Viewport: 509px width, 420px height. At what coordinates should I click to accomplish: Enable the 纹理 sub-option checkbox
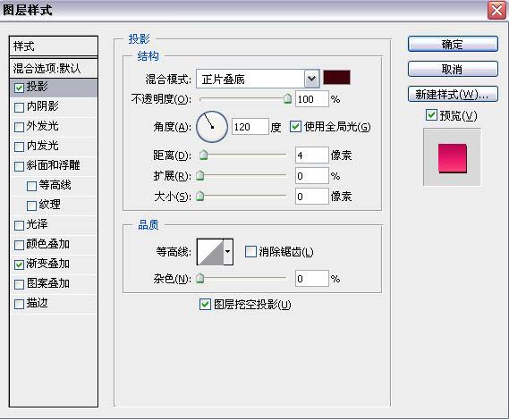coord(31,206)
